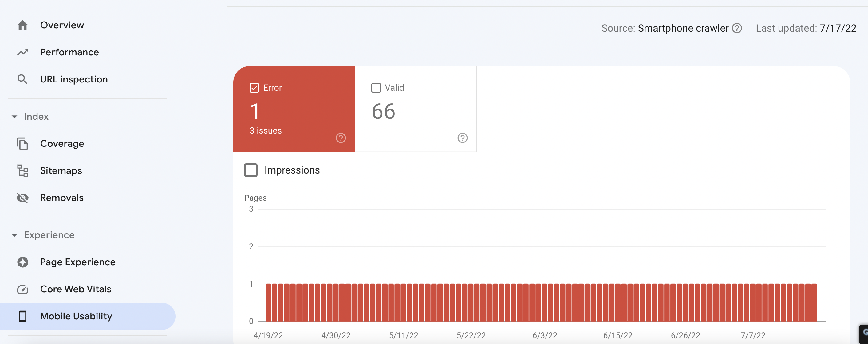Click a red bar near 5/22/22
Viewport: 868px width, 344px height.
coord(471,302)
